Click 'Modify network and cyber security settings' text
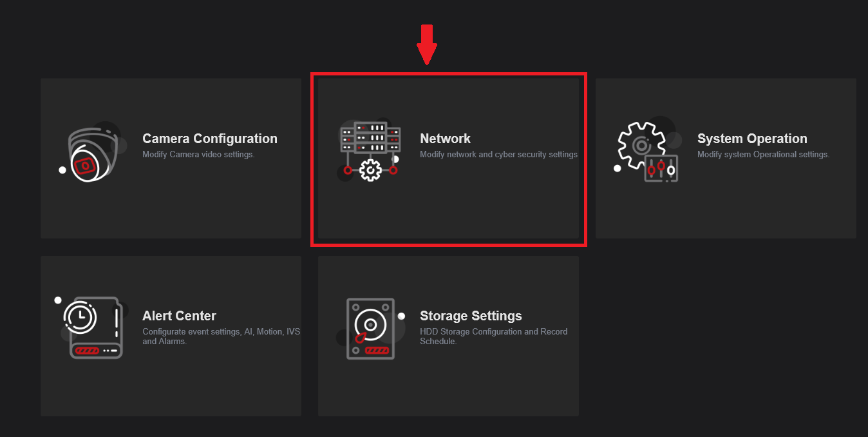 tap(498, 155)
